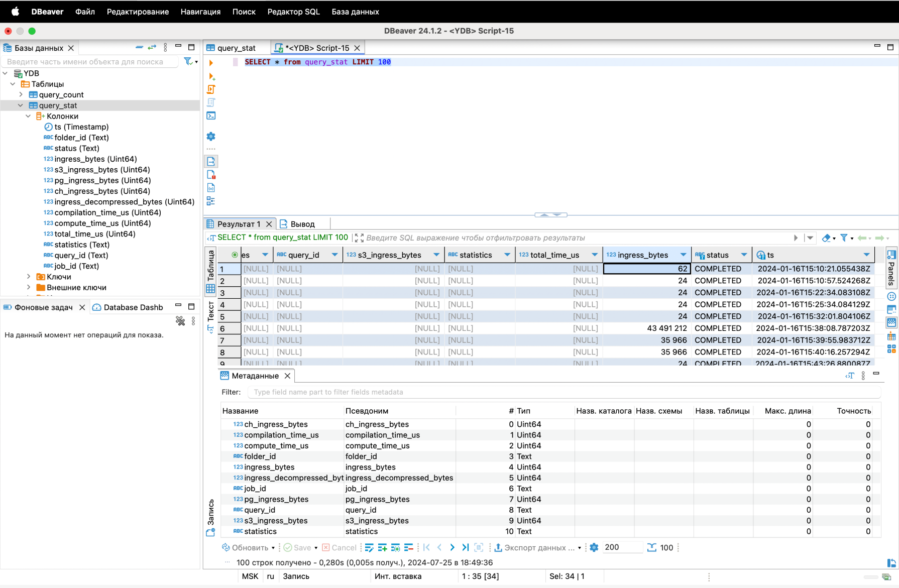The width and height of the screenshot is (899, 588).
Task: Go to next result page arrow
Action: coord(452,547)
